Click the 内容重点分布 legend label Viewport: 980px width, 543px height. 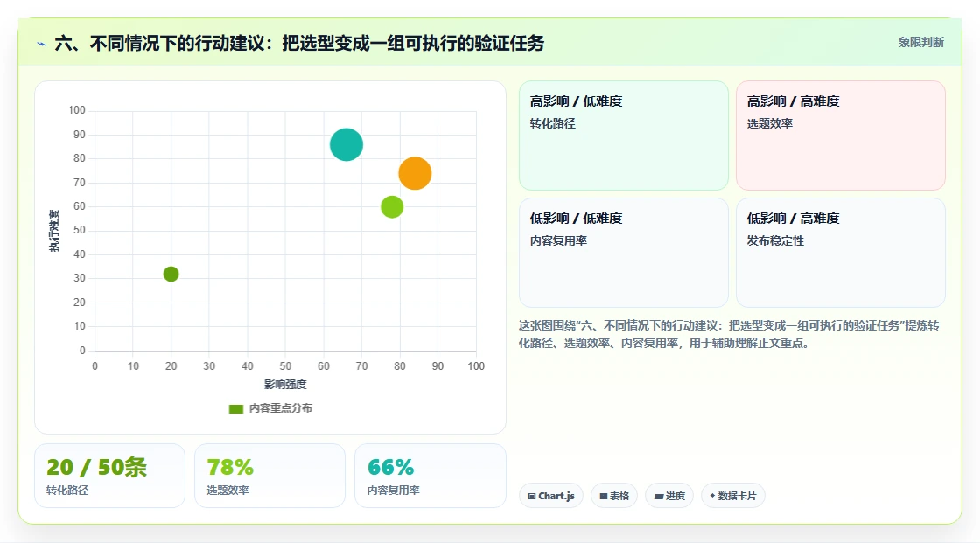coord(281,408)
